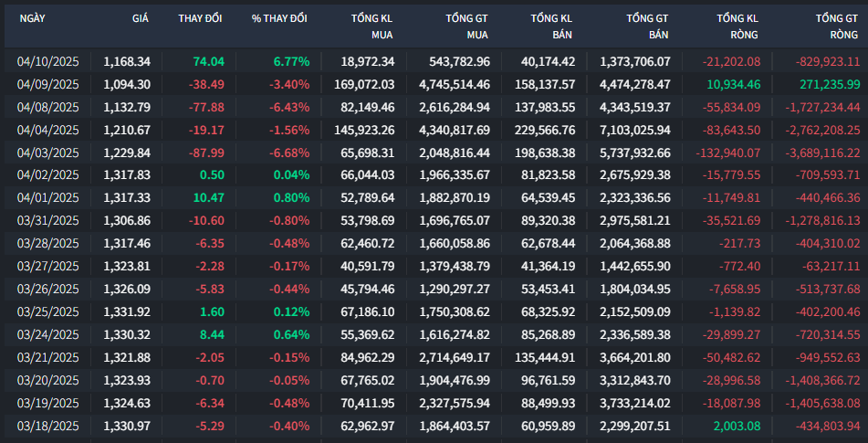The image size is (868, 443).
Task: Click the 03/31/2025 date cell
Action: 48,220
